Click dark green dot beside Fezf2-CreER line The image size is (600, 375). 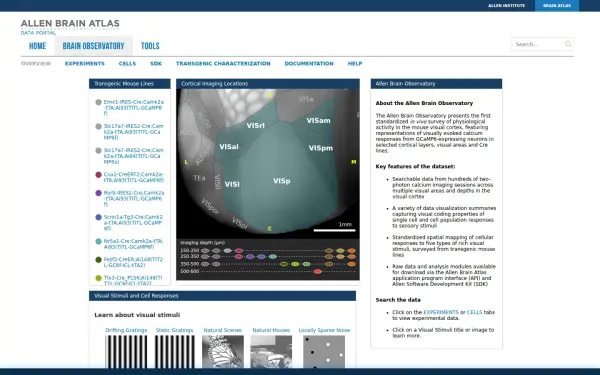pos(98,260)
